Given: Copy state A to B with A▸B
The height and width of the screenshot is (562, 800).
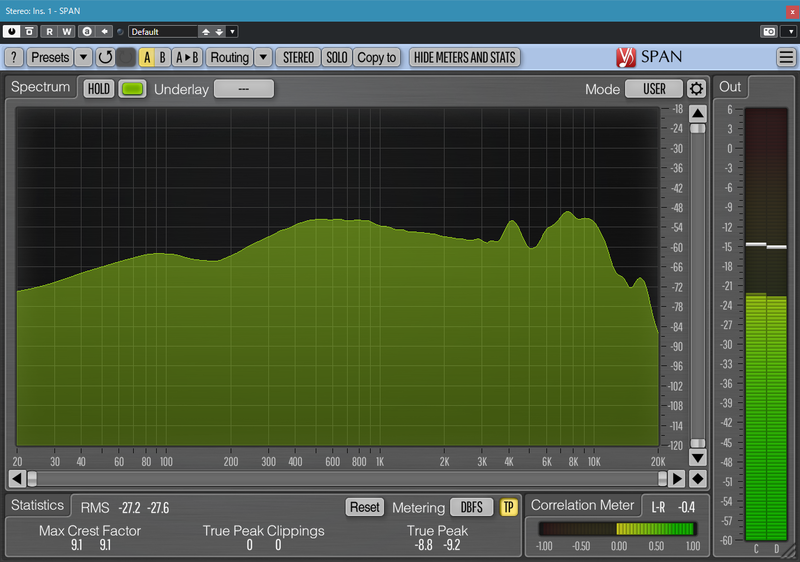Looking at the screenshot, I should click(187, 58).
